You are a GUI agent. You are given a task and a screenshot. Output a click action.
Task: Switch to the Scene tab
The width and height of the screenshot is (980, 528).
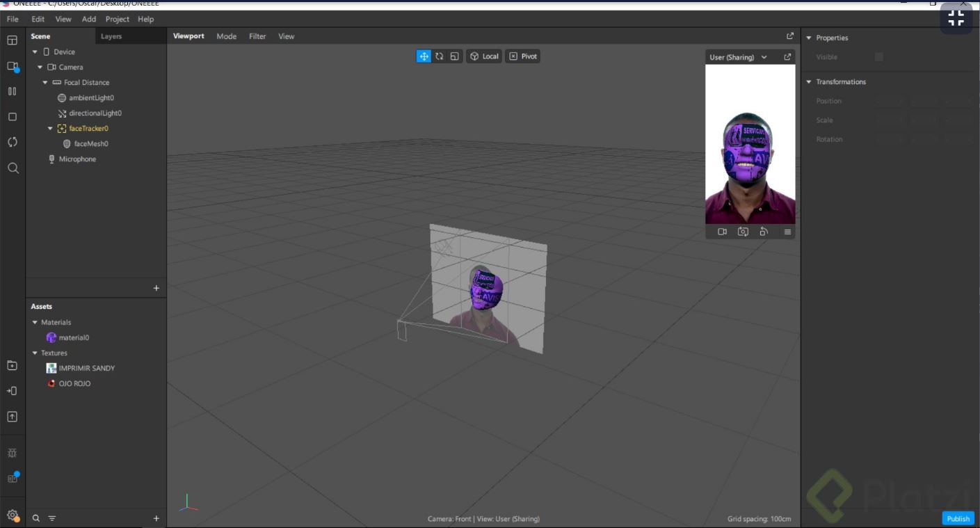point(40,36)
